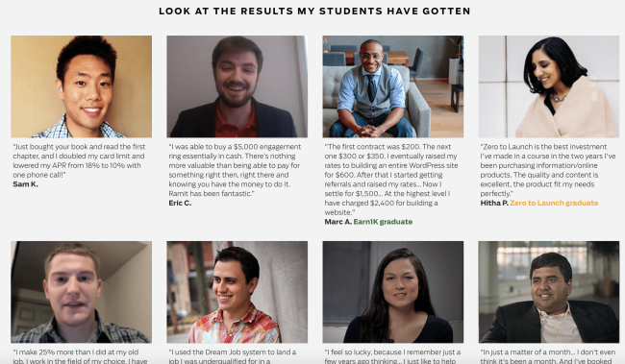Open the Zero to Launch graduate link
Screen dimensions: 625x364
554,203
